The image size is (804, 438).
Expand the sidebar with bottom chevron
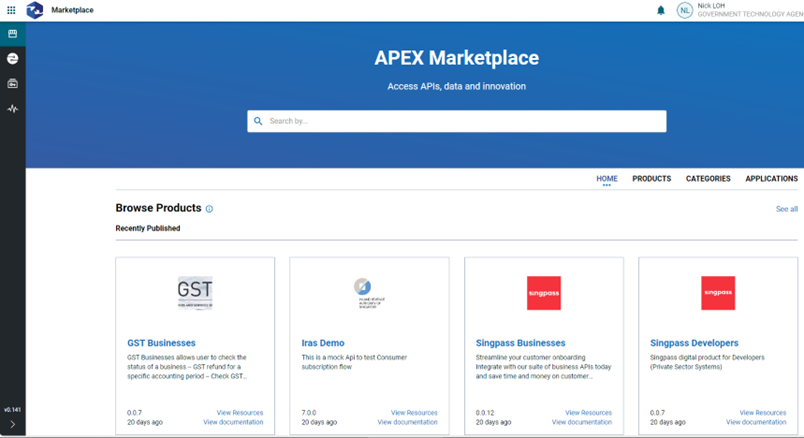click(x=13, y=424)
